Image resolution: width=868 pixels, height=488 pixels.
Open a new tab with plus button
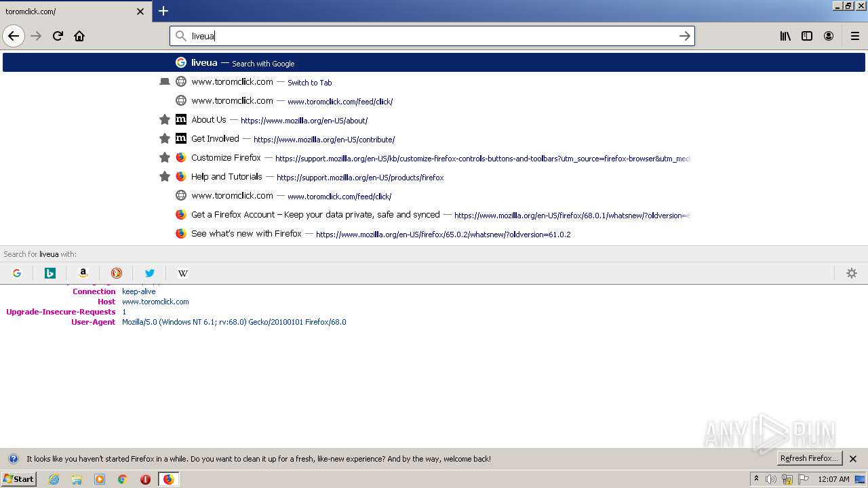(x=163, y=11)
